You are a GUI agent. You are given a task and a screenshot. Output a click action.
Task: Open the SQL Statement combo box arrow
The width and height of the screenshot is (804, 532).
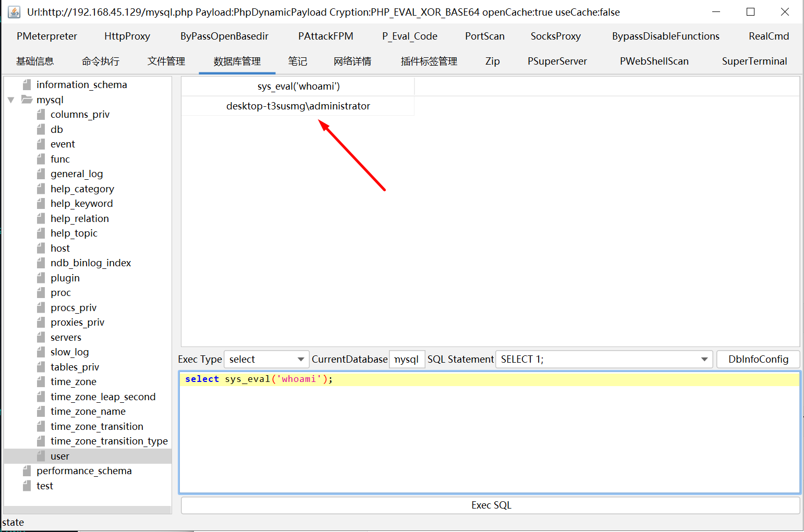pos(704,359)
